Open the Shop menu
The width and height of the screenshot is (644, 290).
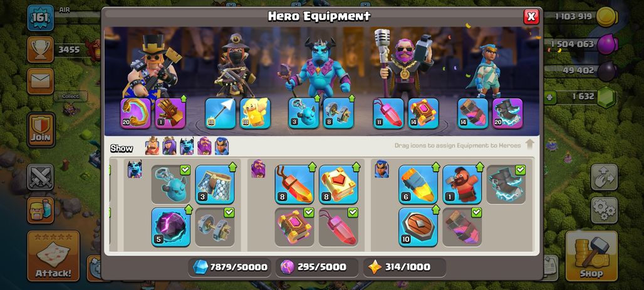(x=591, y=256)
